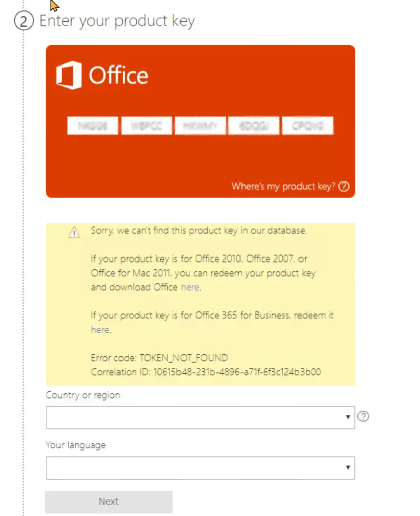420x516 pixels.
Task: Select the third product key box
Action: [201, 125]
